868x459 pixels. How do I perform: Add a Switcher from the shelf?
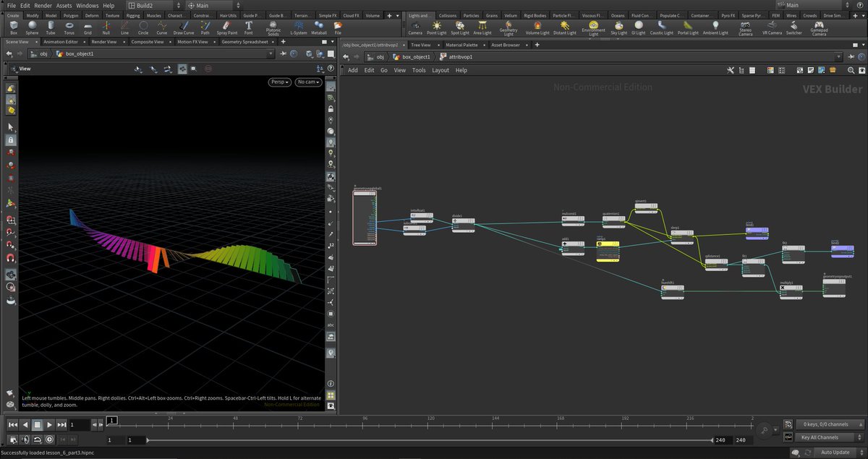click(x=794, y=27)
